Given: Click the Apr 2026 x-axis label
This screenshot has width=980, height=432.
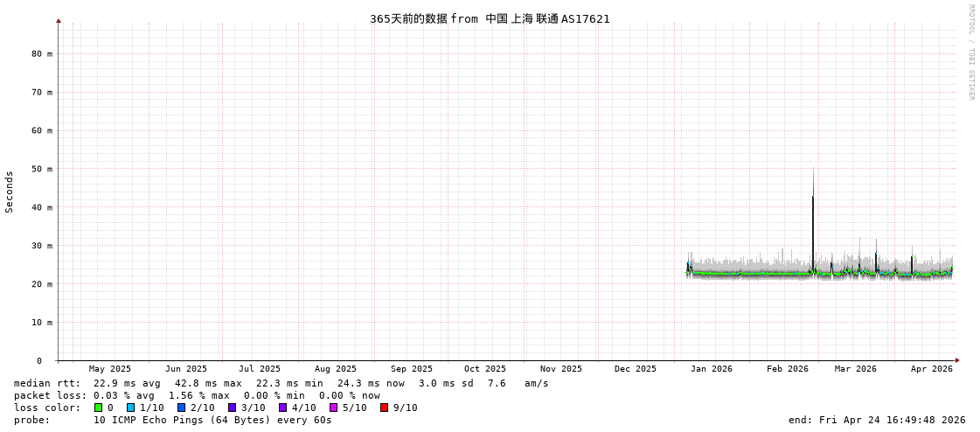Looking at the screenshot, I should (x=931, y=369).
